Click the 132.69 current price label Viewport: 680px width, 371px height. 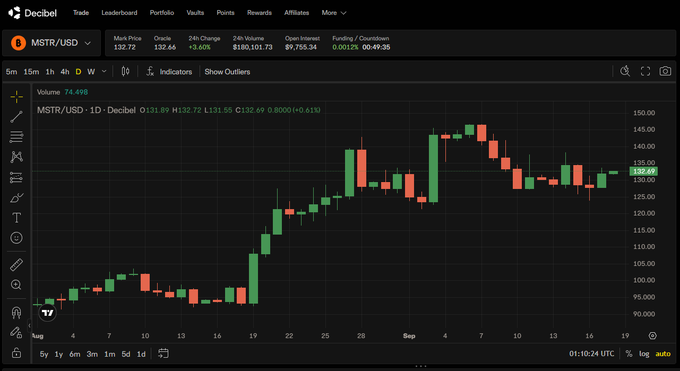pyautogui.click(x=644, y=171)
